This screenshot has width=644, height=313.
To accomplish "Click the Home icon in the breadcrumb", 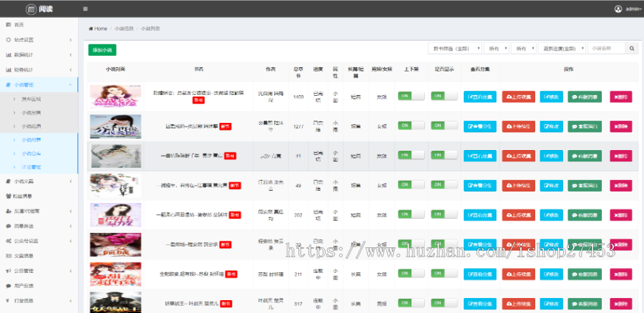I will tap(91, 29).
